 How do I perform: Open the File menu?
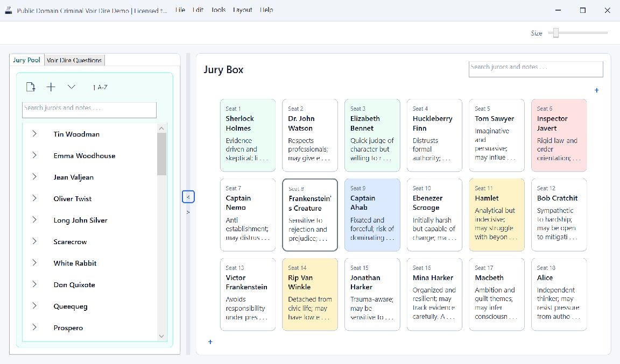coord(180,10)
